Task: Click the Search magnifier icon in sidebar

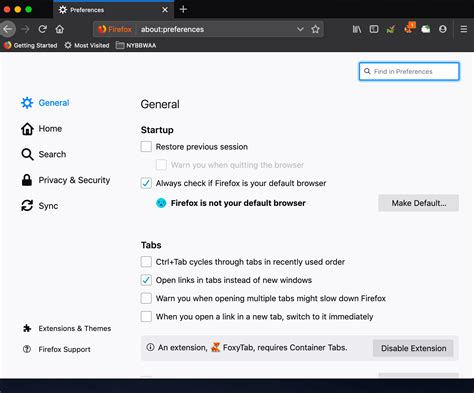Action: point(27,154)
